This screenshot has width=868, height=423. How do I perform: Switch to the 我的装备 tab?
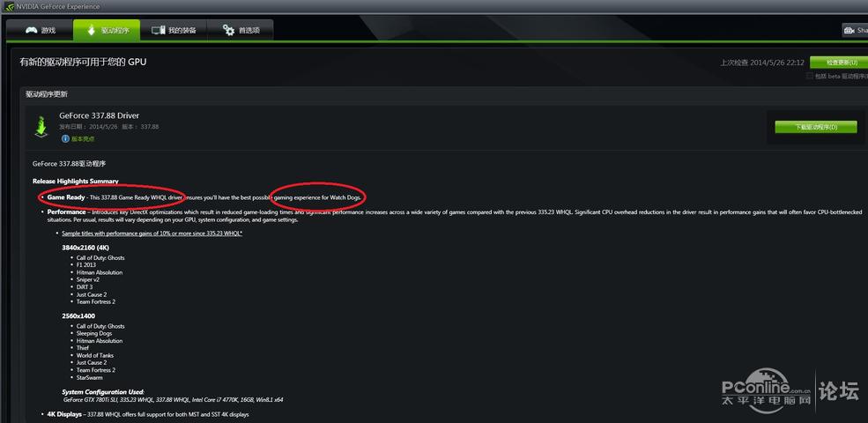(174, 30)
